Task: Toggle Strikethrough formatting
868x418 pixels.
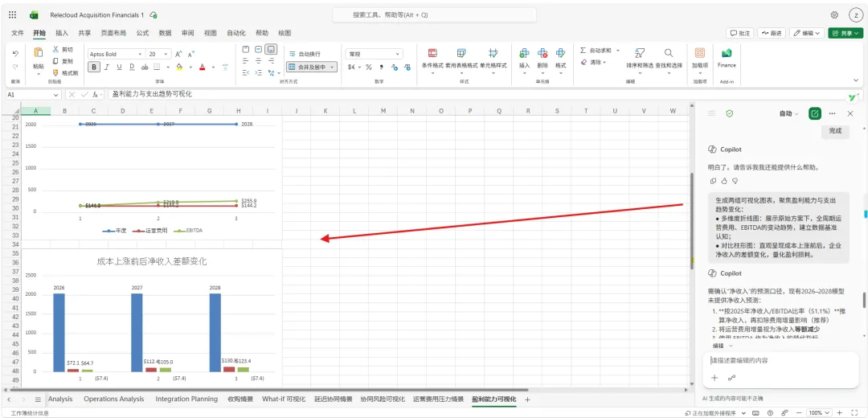Action: pyautogui.click(x=145, y=67)
